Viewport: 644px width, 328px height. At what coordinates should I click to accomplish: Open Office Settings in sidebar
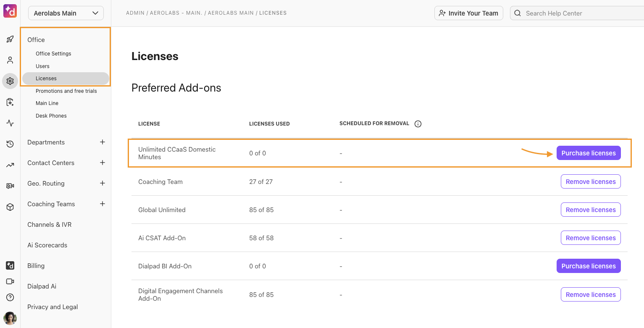pos(53,54)
